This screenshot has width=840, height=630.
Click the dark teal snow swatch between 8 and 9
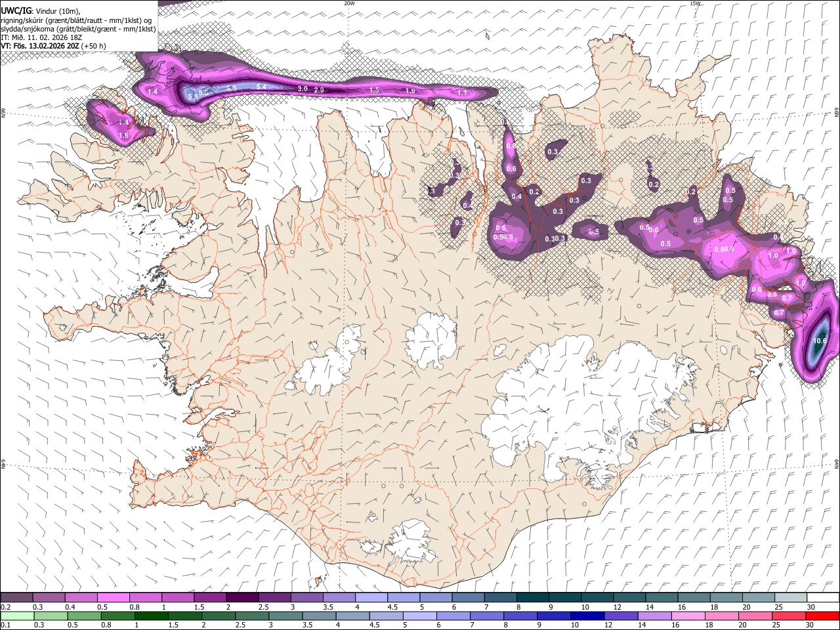[532, 597]
